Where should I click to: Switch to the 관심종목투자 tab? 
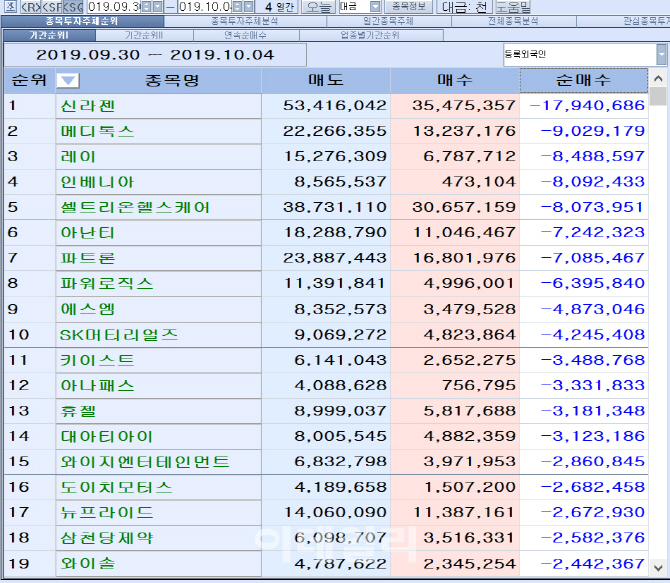coord(623,21)
